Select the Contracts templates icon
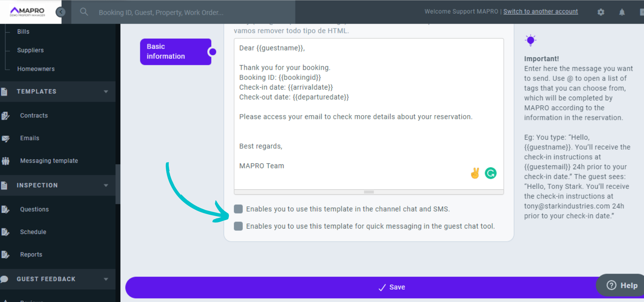Screen dimensions: 644x302 [x=6, y=115]
